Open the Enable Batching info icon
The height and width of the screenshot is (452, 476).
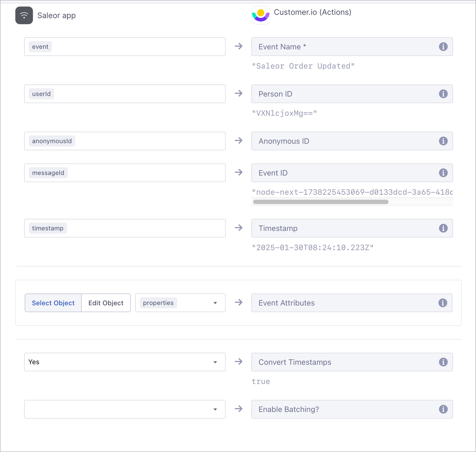(x=443, y=409)
